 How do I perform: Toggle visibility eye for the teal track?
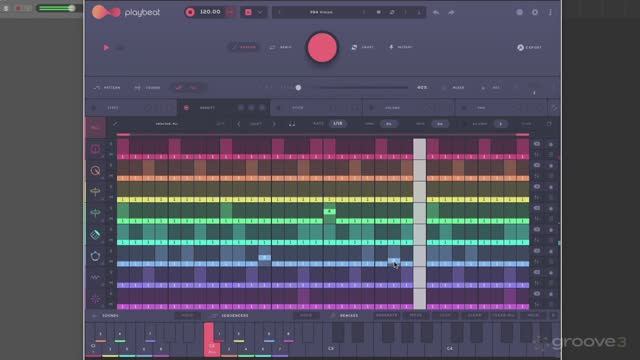point(537,229)
